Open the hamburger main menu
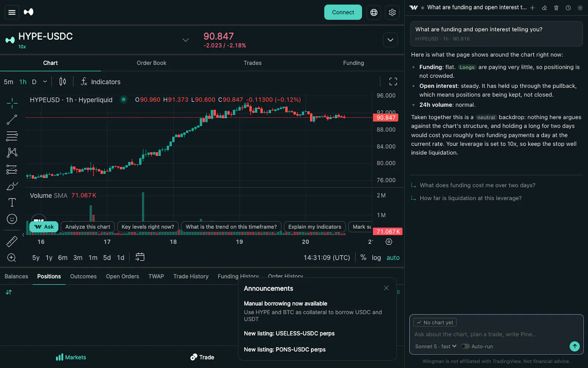This screenshot has height=368, width=588. pos(12,13)
